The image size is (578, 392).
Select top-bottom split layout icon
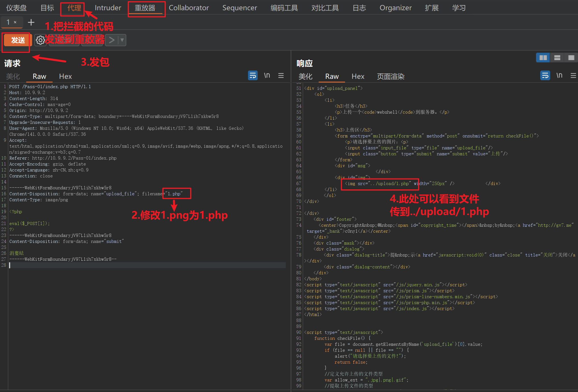(x=557, y=58)
